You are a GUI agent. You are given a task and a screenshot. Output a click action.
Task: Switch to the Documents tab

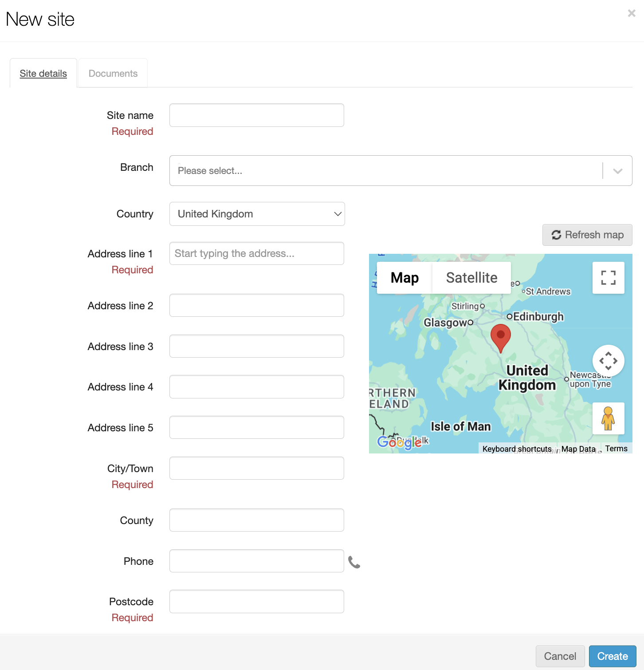click(113, 74)
